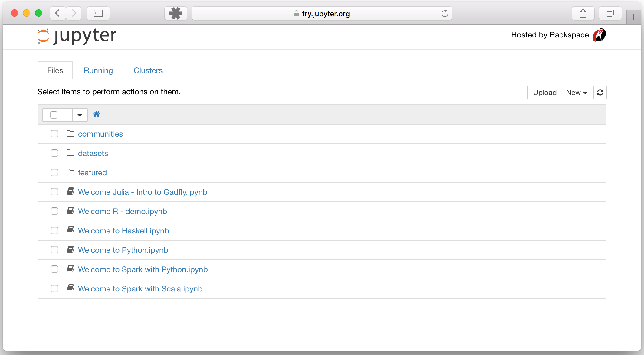Check the box next to the communities folder
Viewport: 644px width, 355px height.
54,134
